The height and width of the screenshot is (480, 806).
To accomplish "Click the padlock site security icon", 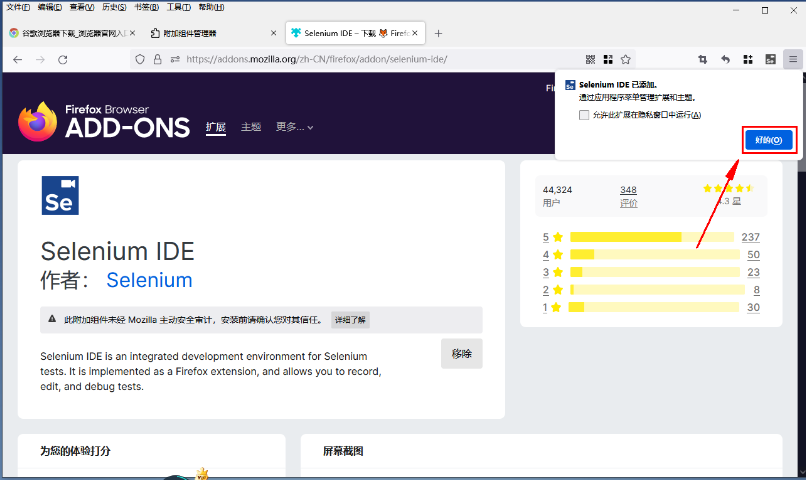I will (157, 60).
